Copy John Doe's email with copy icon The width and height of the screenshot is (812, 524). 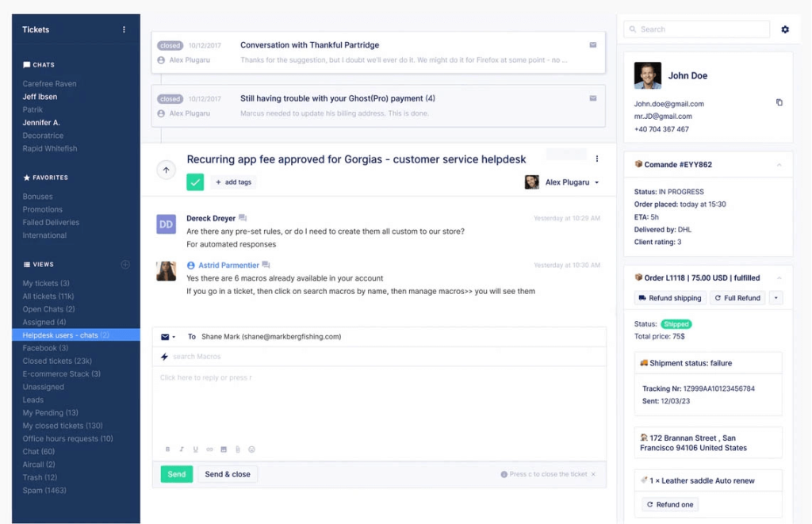coord(779,103)
